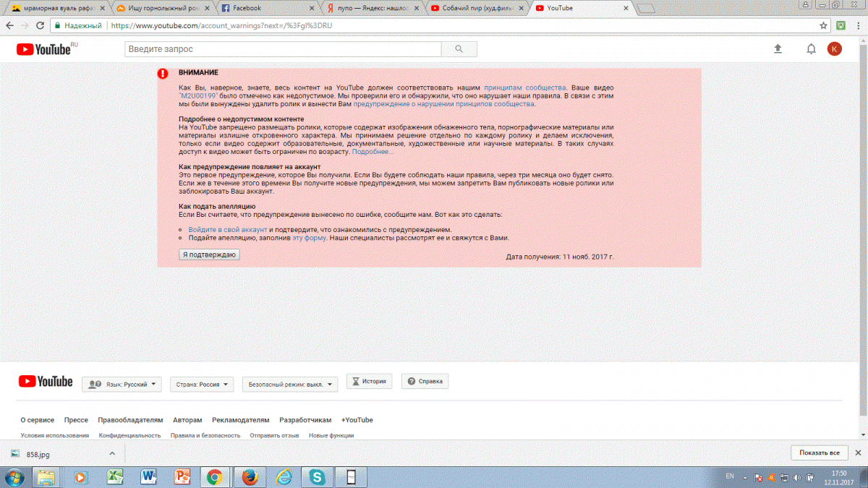Click 'Новые функции' footer link

[x=331, y=435]
